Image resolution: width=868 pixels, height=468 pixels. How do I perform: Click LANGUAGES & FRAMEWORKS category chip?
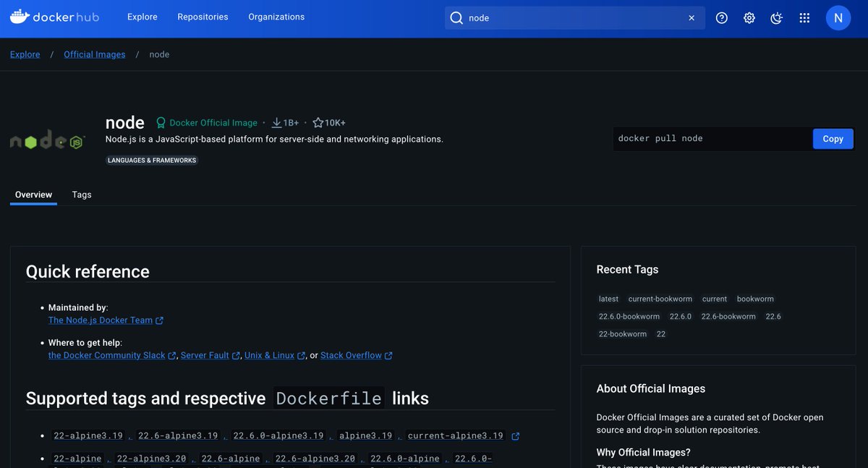[152, 161]
